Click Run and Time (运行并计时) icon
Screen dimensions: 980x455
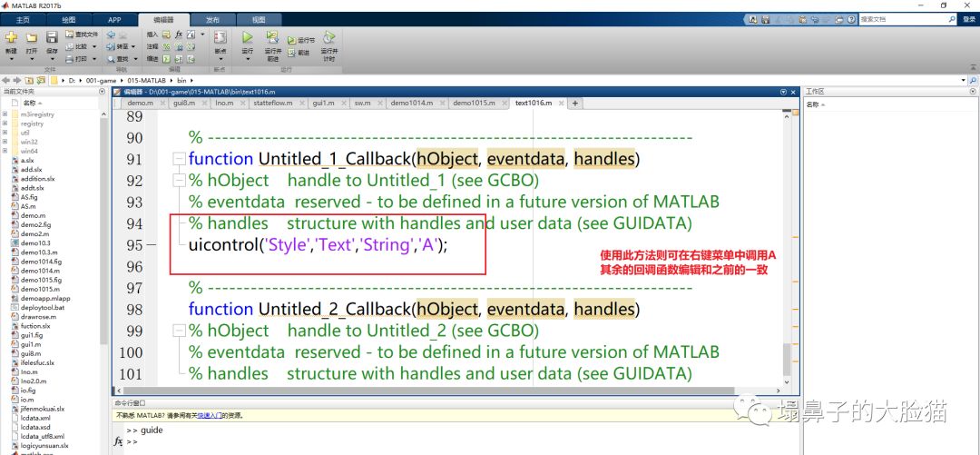[x=328, y=37]
